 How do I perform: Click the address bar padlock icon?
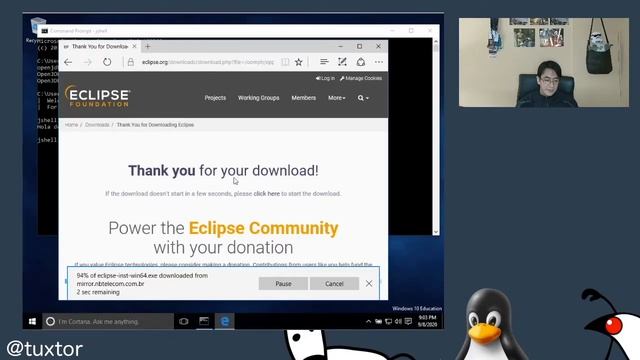[x=131, y=62]
